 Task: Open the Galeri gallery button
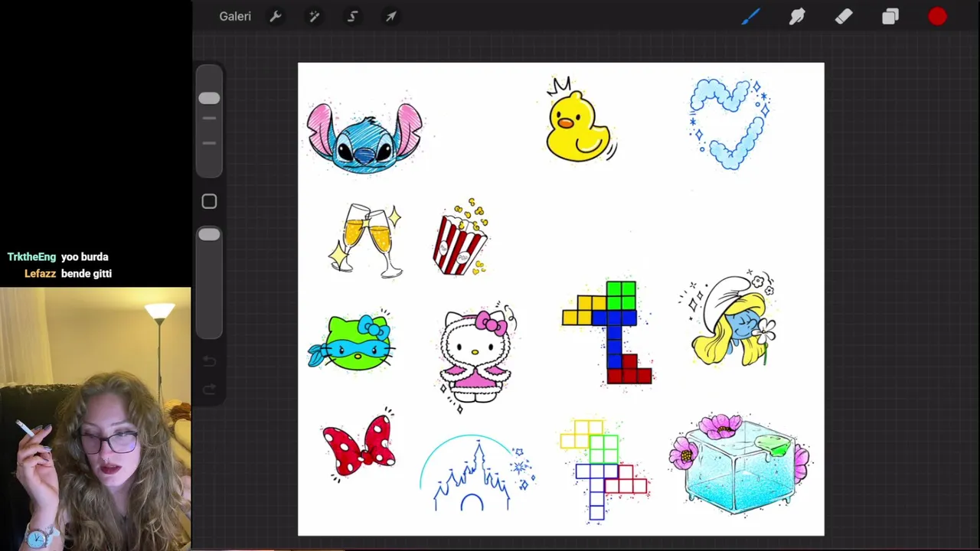coord(235,16)
